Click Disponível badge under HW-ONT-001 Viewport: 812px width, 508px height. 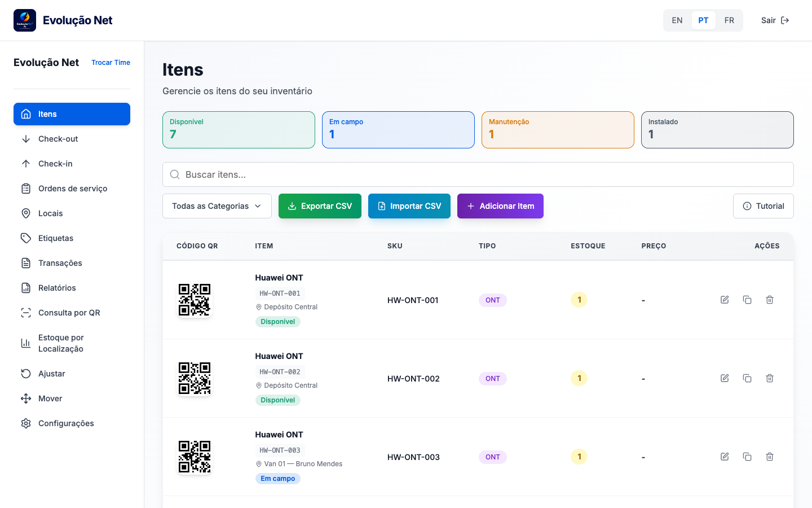(x=277, y=322)
